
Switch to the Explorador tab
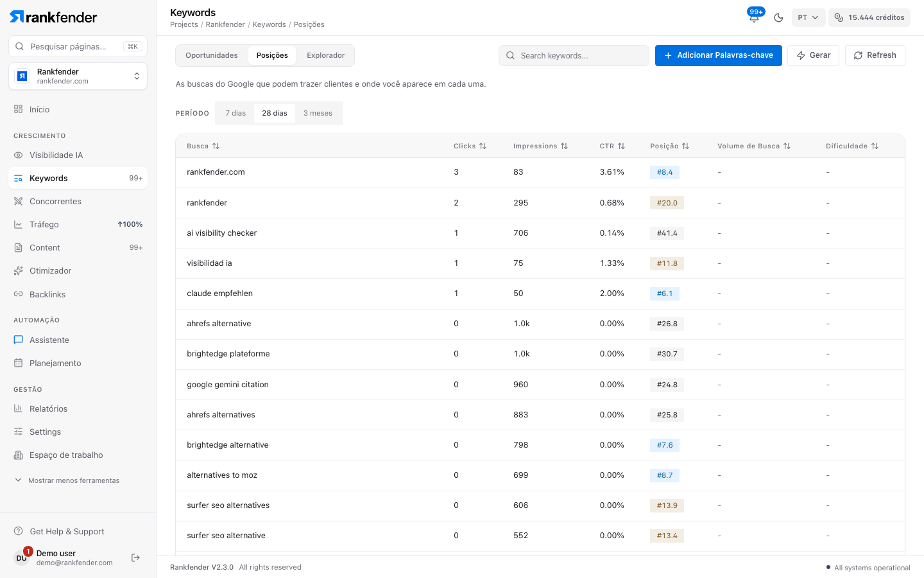[x=326, y=56]
